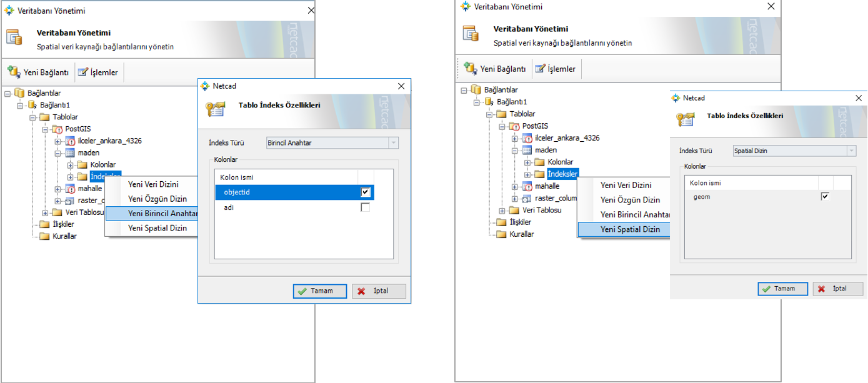Click Kolon ismi header in Spatial Dizin dialog
The image size is (868, 383).
tap(752, 182)
